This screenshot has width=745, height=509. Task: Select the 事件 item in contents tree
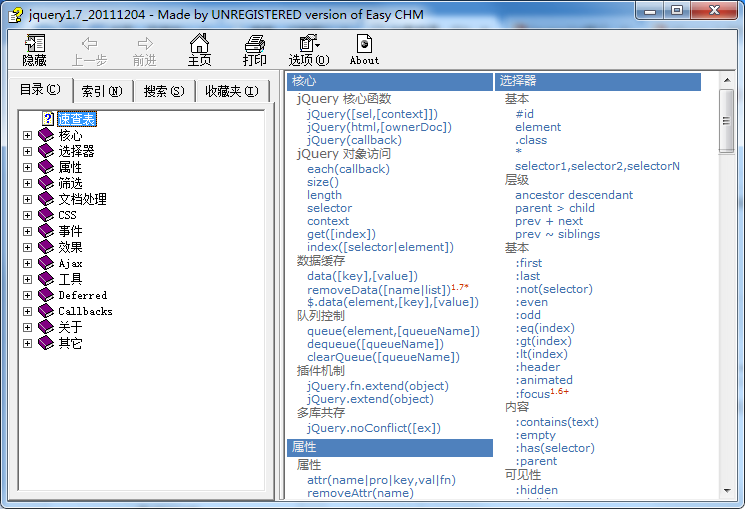pyautogui.click(x=70, y=231)
